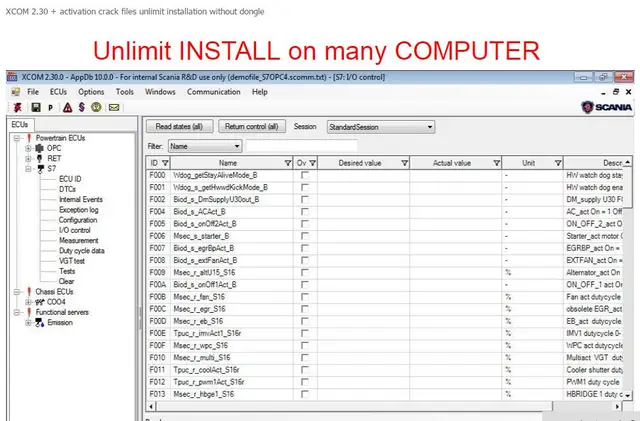Open the Help menu

(x=260, y=92)
